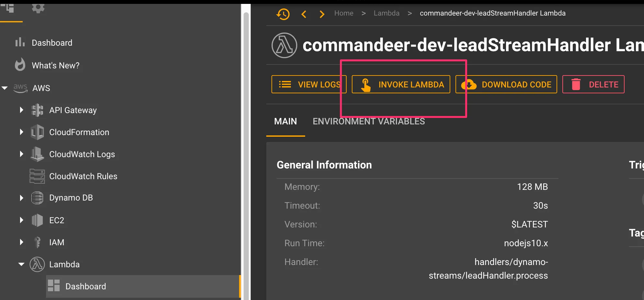
Task: Collapse the Lambda tree node
Action: 21,264
